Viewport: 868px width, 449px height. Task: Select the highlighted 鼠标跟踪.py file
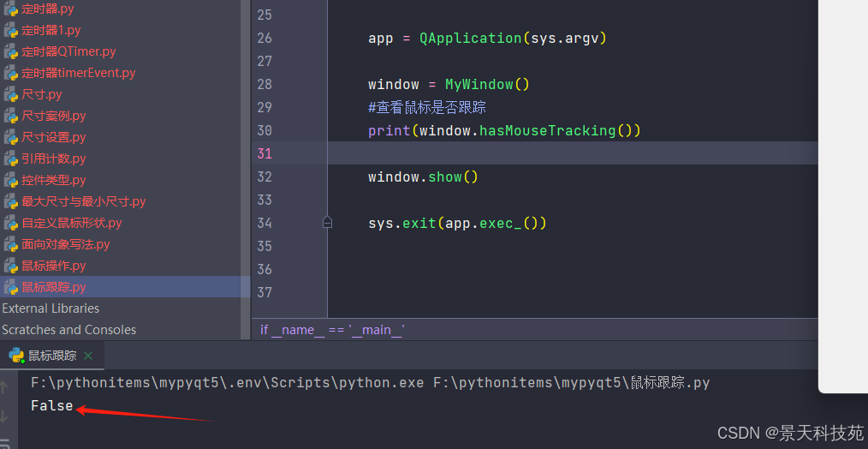click(x=125, y=287)
